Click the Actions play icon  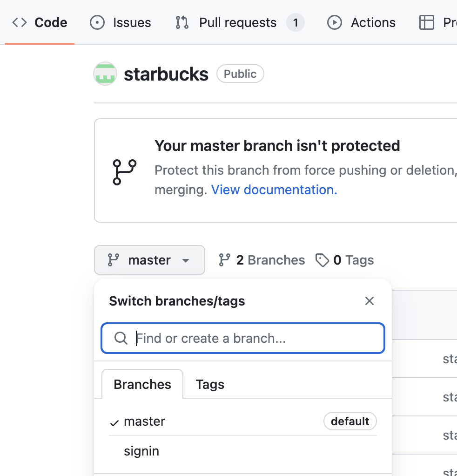pos(335,23)
